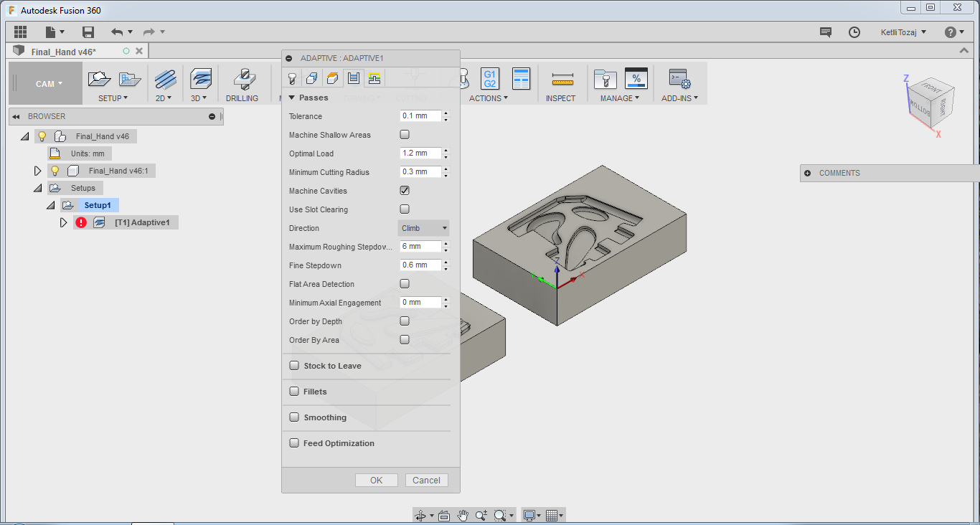
Task: Click the New Setup folder icon
Action: (x=99, y=79)
